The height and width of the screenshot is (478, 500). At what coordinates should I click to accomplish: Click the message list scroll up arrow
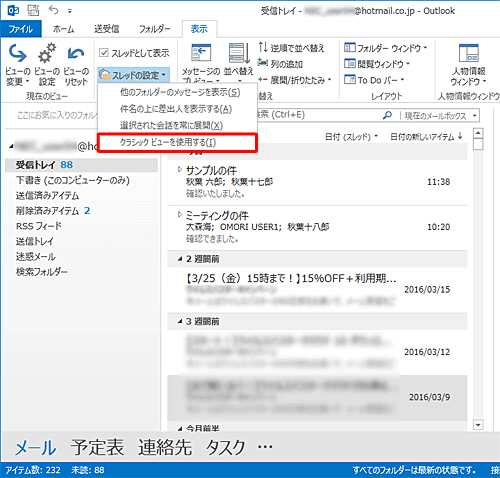[x=478, y=134]
